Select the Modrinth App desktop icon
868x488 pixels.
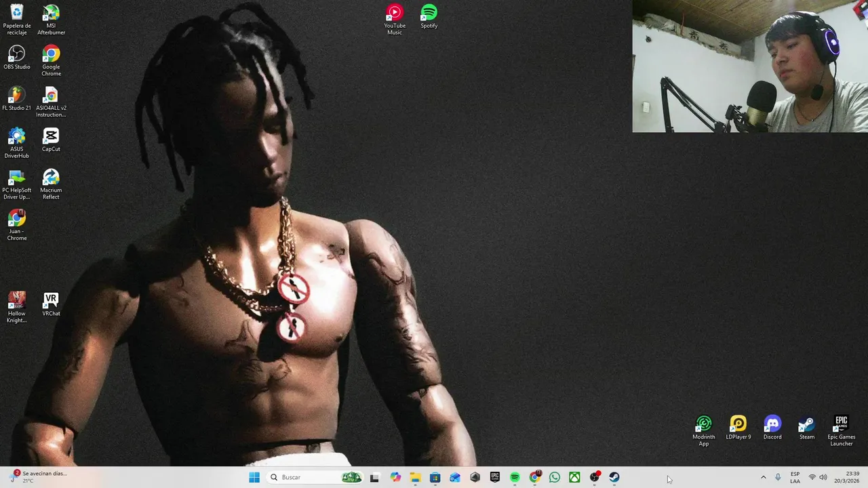point(704,431)
